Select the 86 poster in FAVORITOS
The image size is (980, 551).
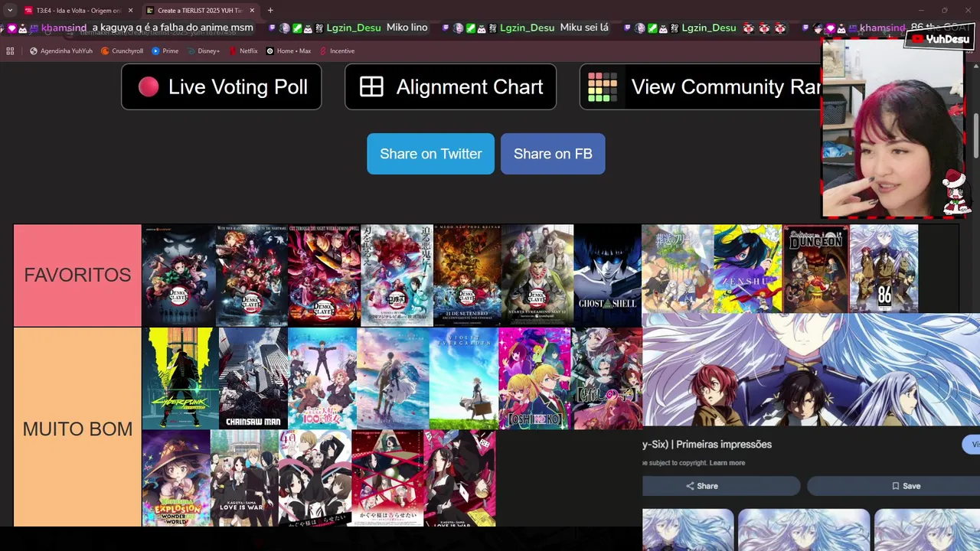point(884,269)
